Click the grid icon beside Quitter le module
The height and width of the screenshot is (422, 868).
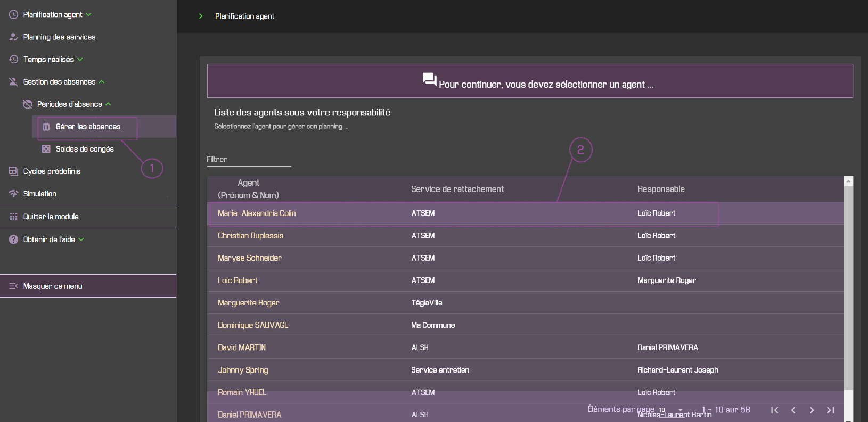[x=13, y=217]
